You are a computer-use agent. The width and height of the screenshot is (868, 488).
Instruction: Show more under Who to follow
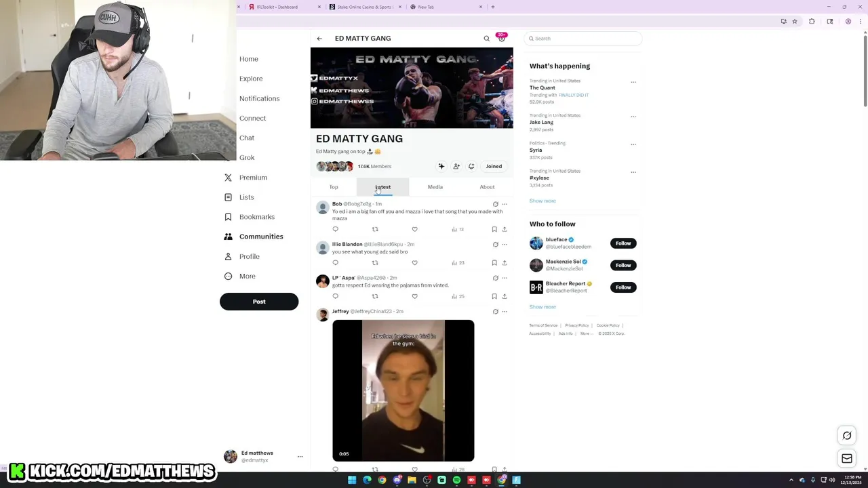pos(542,307)
